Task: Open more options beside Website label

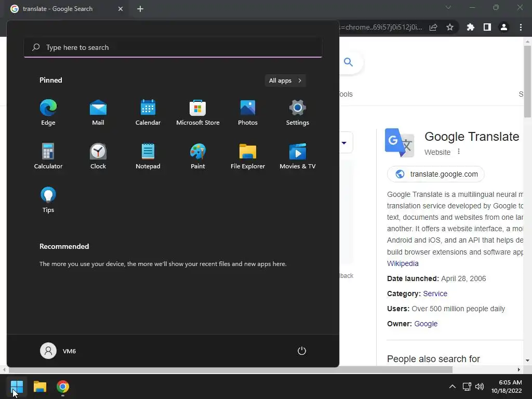Action: pos(459,151)
